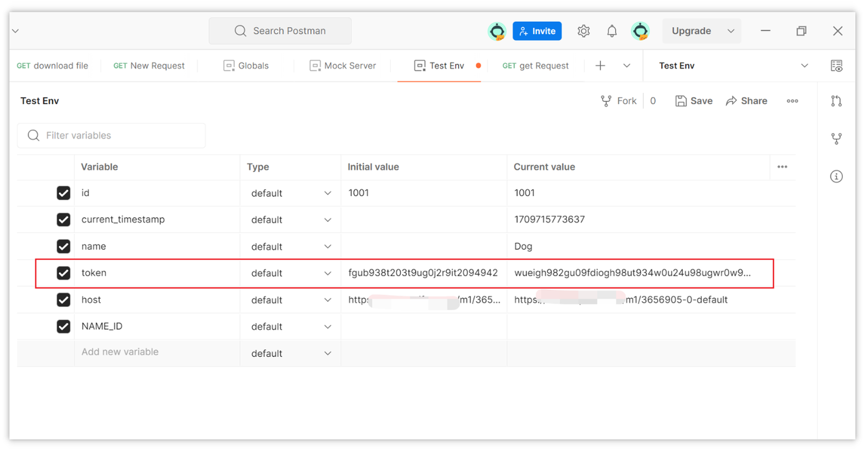The width and height of the screenshot is (868, 452).
Task: Show environment info icon in right sidebar
Action: point(837,176)
